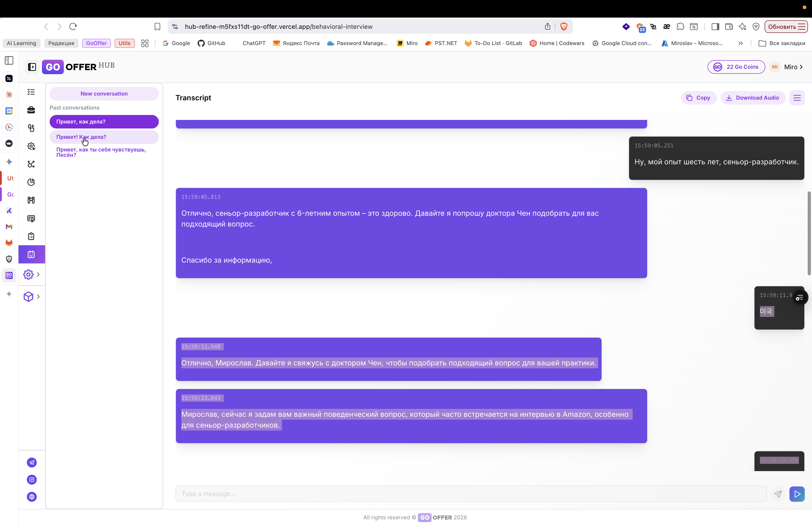This screenshot has width=812, height=527.
Task: Click the briefcase icon in sidebar
Action: tap(31, 110)
